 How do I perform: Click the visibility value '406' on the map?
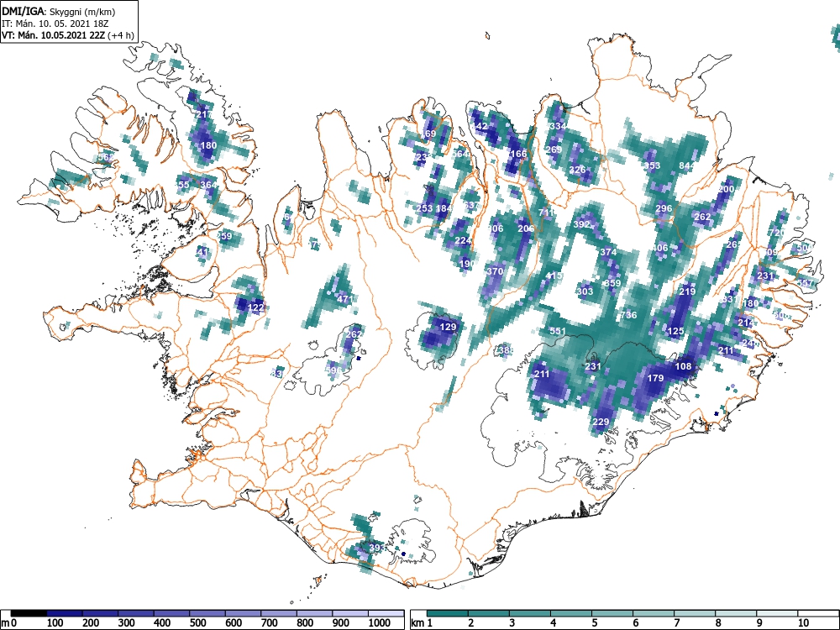660,248
